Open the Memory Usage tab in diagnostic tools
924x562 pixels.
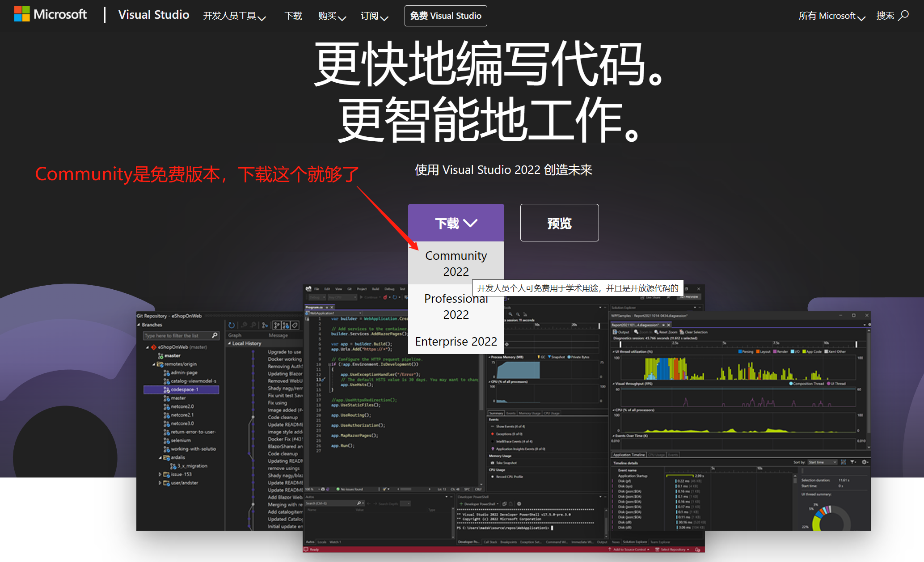click(x=529, y=413)
